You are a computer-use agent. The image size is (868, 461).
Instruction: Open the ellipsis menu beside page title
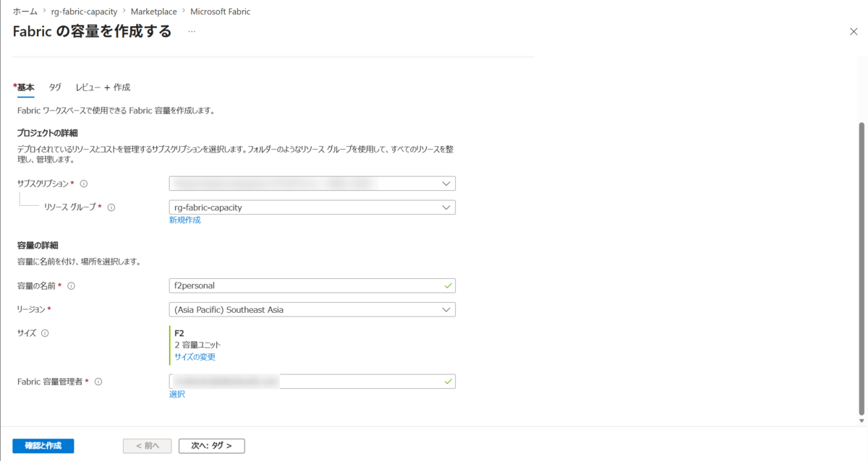192,32
